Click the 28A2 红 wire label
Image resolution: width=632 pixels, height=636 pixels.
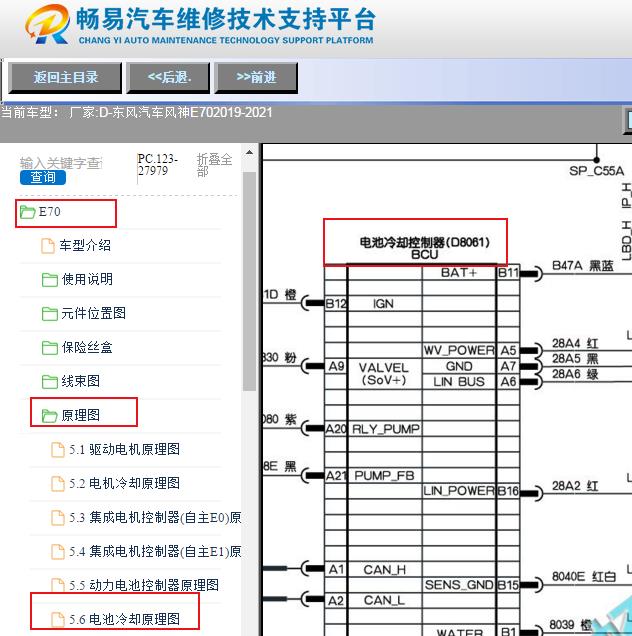[x=575, y=486]
